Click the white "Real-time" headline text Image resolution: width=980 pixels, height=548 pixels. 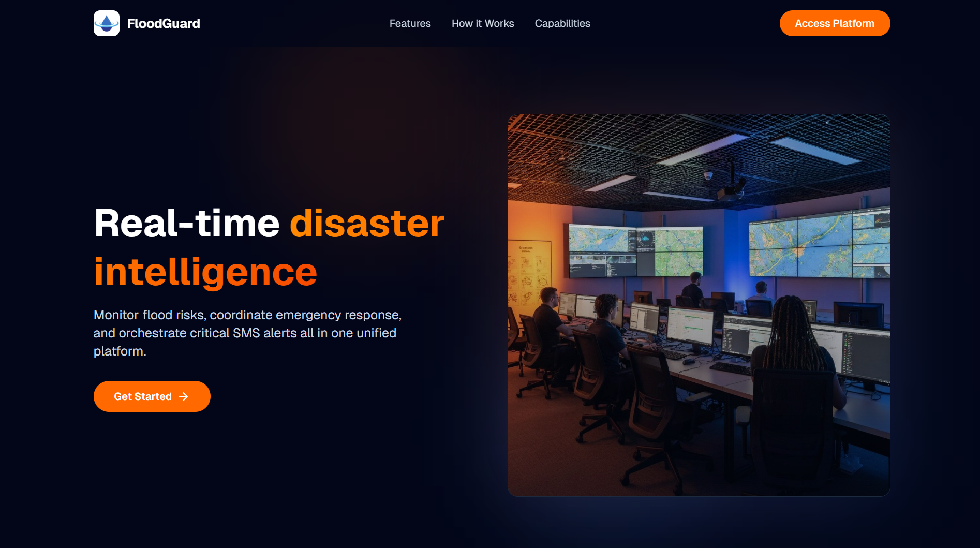tap(187, 224)
